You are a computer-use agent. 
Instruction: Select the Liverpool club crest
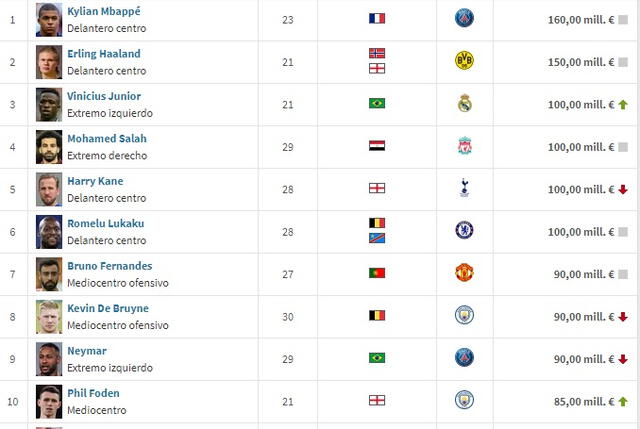463,146
